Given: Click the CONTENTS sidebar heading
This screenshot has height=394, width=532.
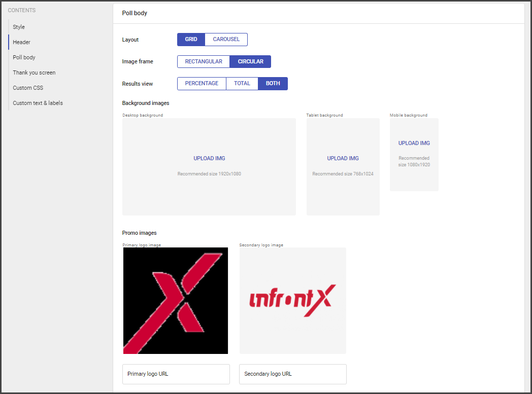Looking at the screenshot, I should click(22, 10).
